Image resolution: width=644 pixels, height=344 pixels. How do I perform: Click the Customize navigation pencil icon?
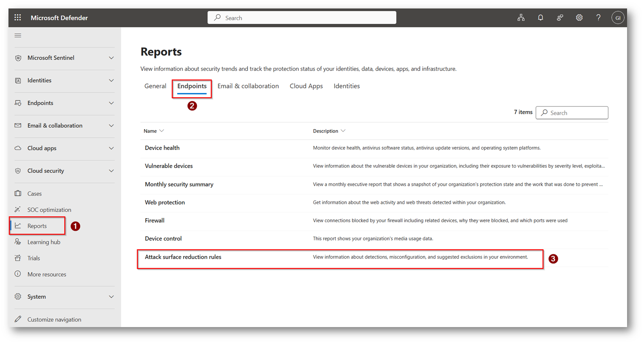coord(18,319)
